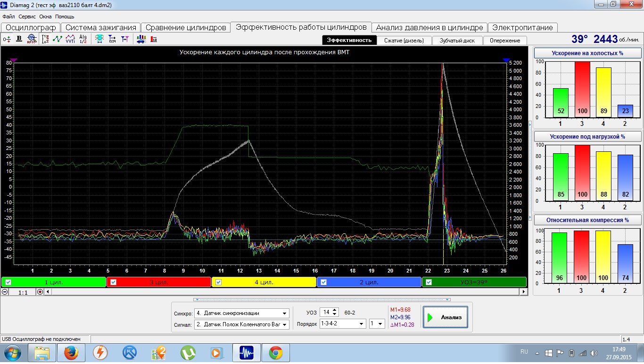Select the Сжатие (дизель) sub-tab
The width and height of the screenshot is (644, 364).
tap(404, 41)
